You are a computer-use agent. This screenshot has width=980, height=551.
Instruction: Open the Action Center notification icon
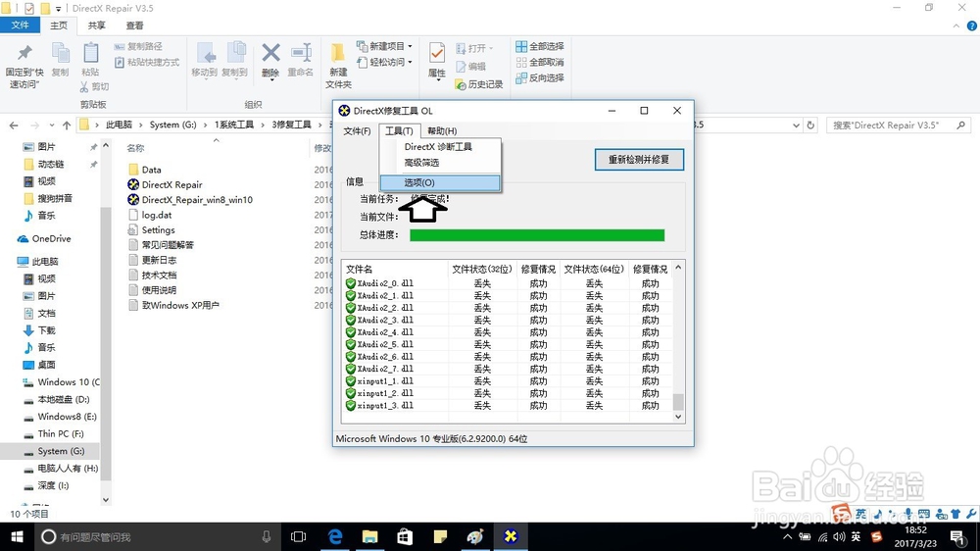[x=957, y=536]
